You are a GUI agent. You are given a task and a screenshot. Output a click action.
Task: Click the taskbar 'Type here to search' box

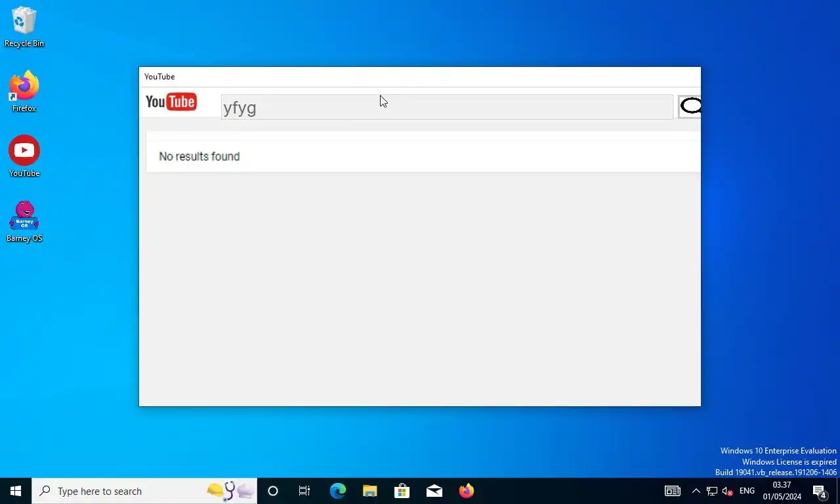(x=144, y=491)
